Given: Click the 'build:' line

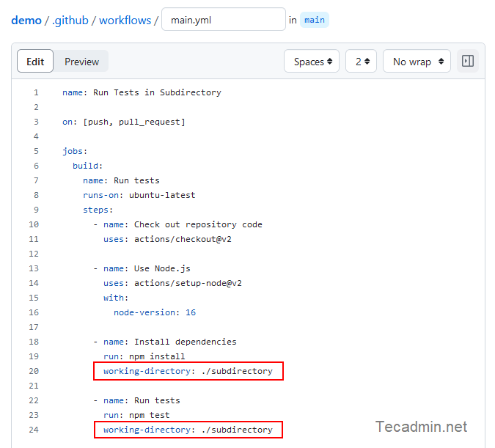Looking at the screenshot, I should pos(88,166).
